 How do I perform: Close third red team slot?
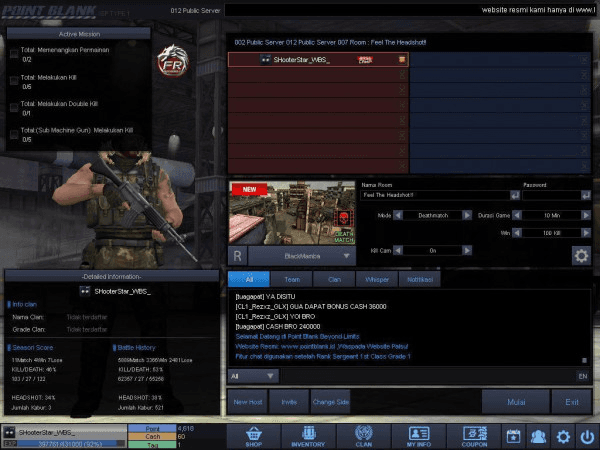(x=402, y=90)
